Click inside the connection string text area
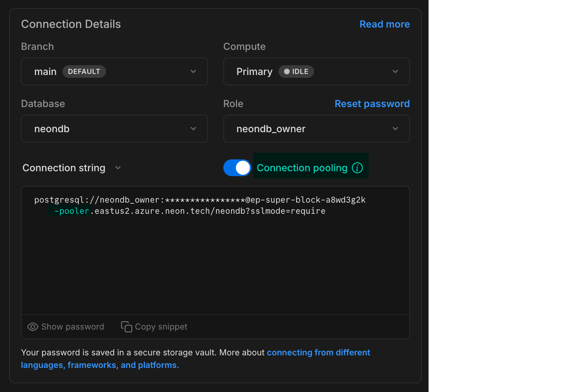 215,250
